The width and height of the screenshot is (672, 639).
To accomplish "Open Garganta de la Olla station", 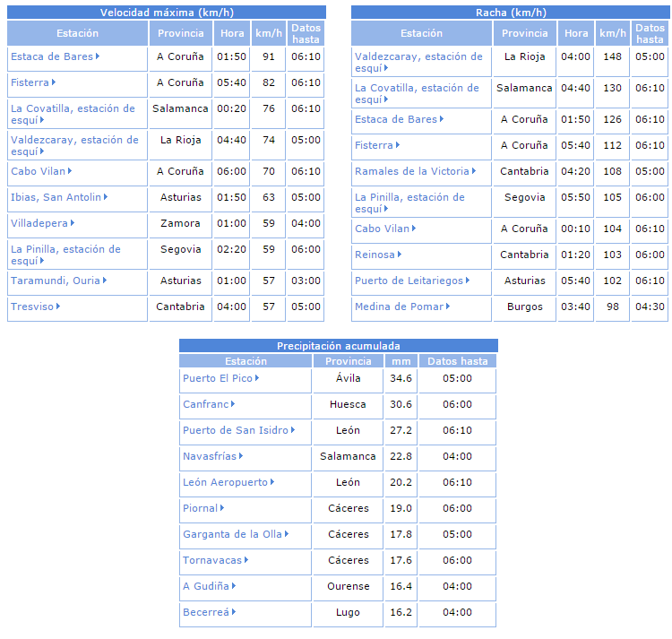I will pyautogui.click(x=232, y=534).
